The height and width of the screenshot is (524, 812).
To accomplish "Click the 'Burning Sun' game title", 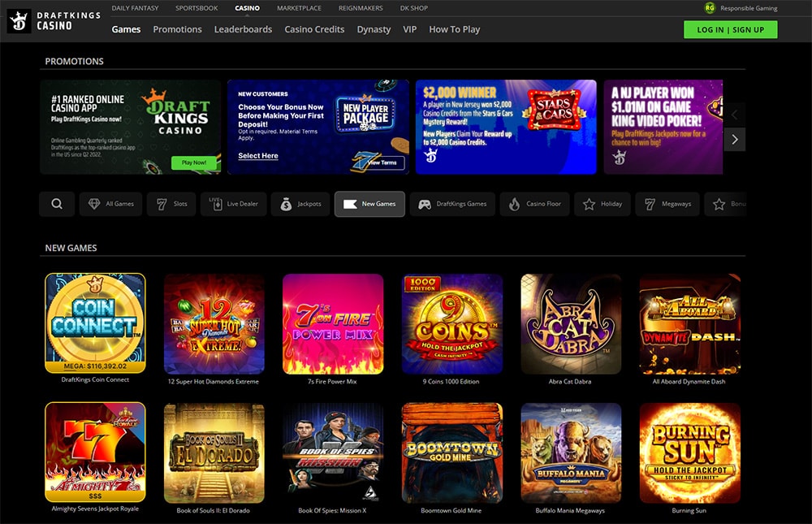I will pos(689,510).
